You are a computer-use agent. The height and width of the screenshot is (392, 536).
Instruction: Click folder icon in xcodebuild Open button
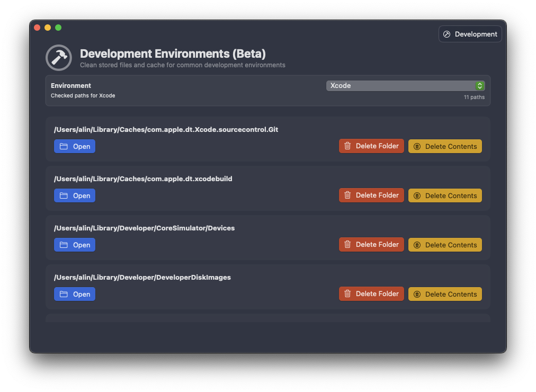[x=64, y=195]
